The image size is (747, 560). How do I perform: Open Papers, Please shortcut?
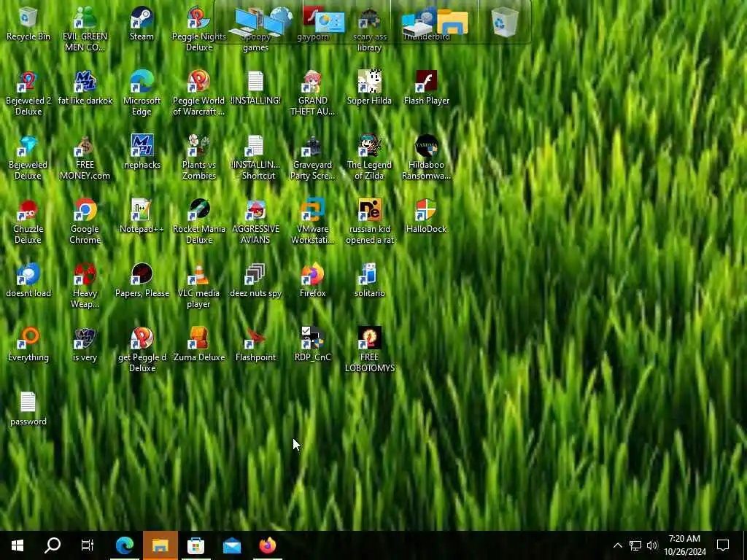142,281
